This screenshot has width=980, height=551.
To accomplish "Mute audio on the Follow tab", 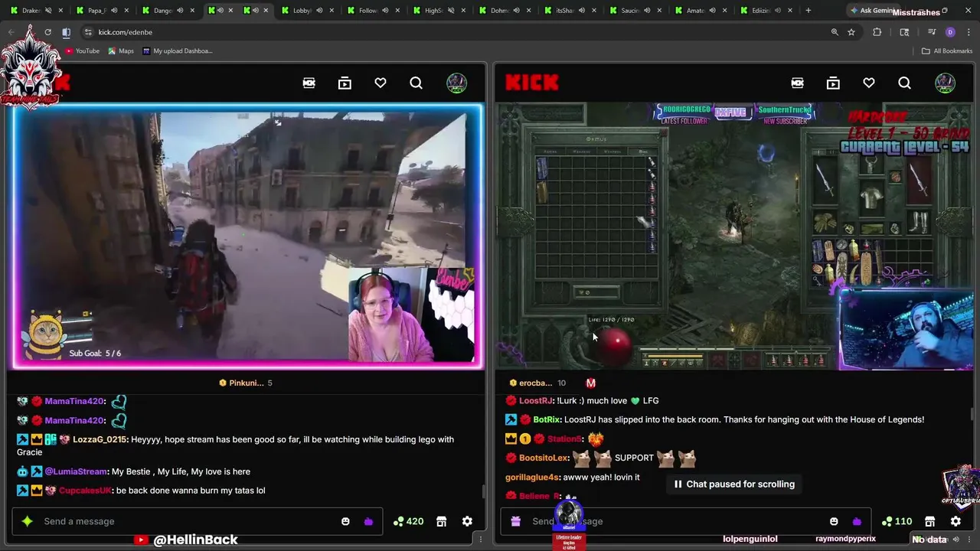I will point(385,10).
